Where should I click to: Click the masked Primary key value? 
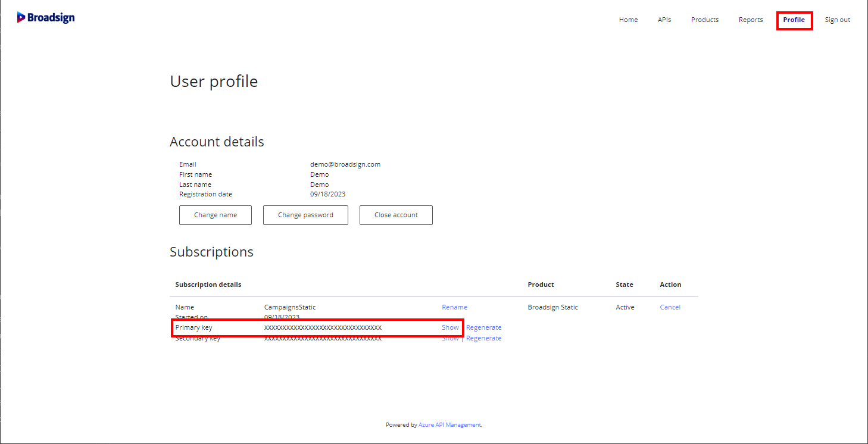coord(323,327)
